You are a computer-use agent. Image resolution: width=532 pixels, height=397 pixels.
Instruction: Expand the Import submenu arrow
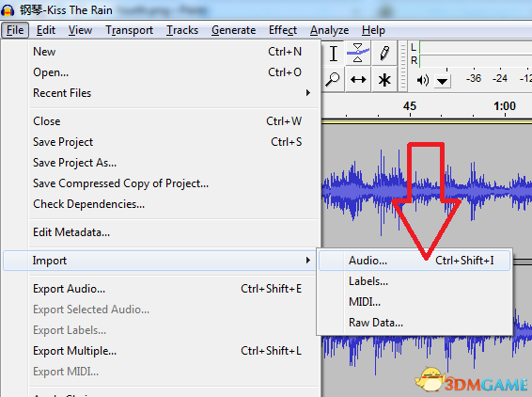point(307,261)
